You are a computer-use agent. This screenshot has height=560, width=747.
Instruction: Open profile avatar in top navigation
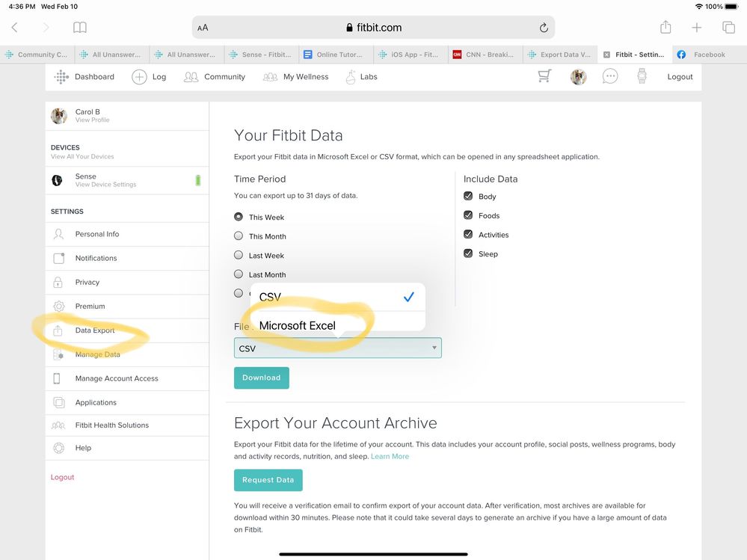578,77
